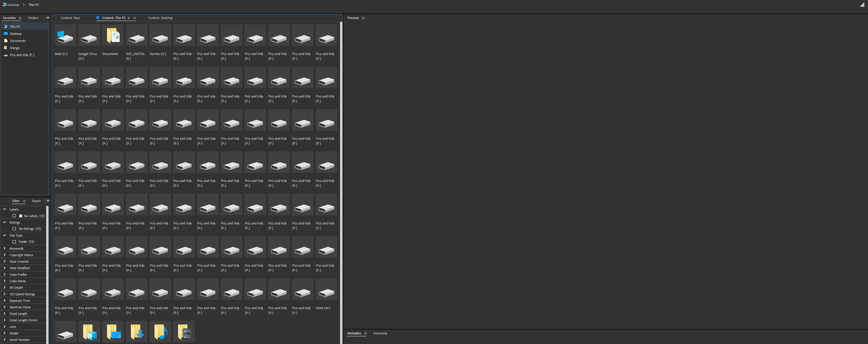This screenshot has height=344, width=868.
Task: Open the Filter panel options menu
Action: point(24,201)
